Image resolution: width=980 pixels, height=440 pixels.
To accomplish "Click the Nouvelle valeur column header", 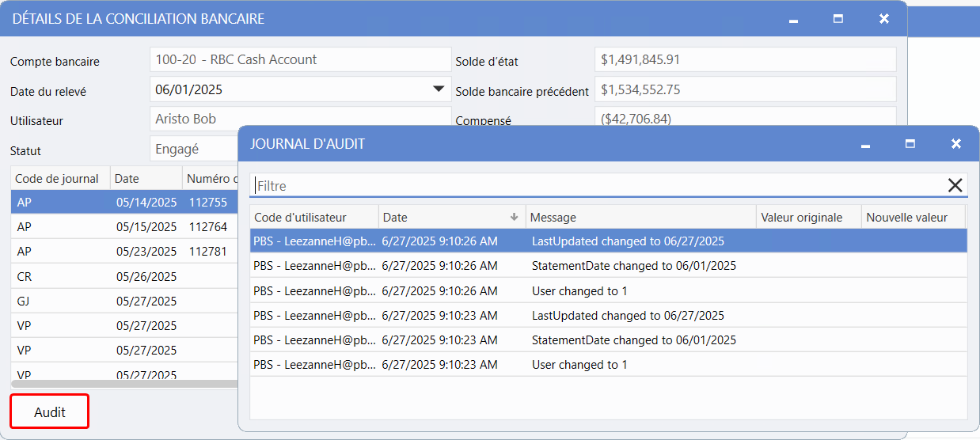I will click(913, 218).
